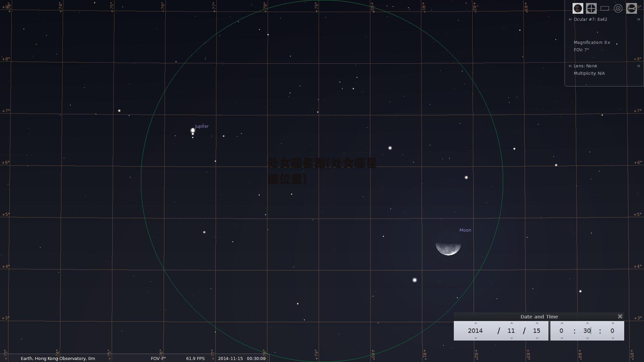644x362 pixels.
Task: Click the minutes field showing 30
Action: [x=587, y=331]
